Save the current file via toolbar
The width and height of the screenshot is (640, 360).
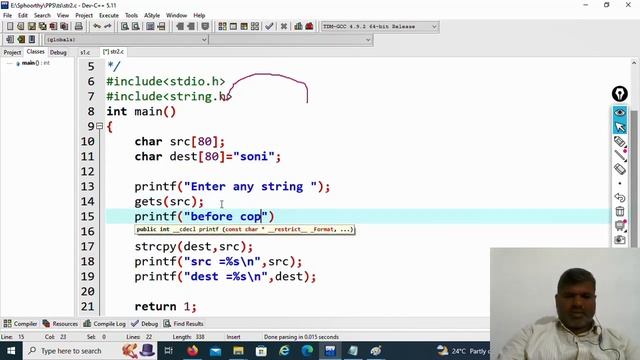31,27
